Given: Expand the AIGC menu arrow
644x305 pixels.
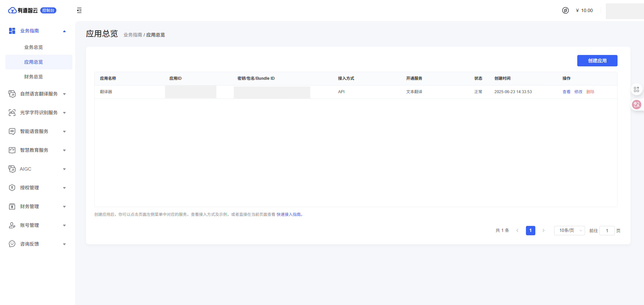Looking at the screenshot, I should tap(64, 169).
